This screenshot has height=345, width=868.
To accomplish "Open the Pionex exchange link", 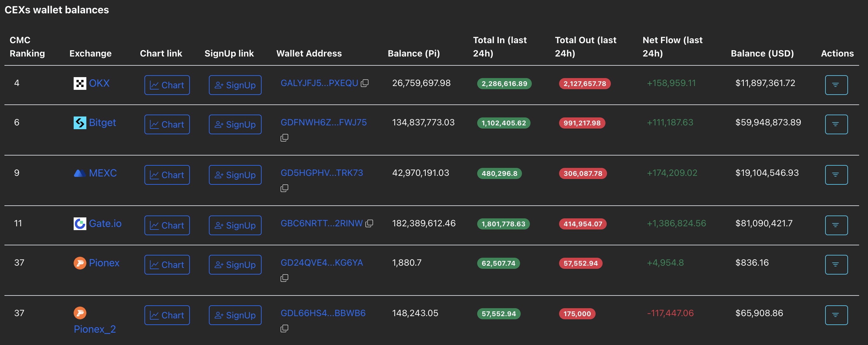I will tap(104, 263).
